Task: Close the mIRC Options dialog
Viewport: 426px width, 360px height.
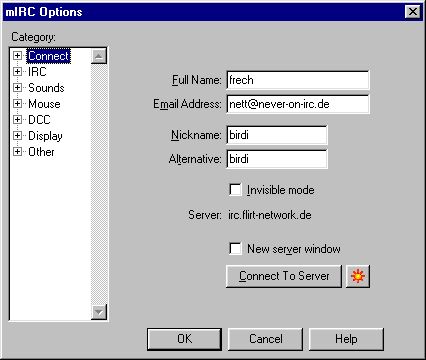Action: click(413, 12)
